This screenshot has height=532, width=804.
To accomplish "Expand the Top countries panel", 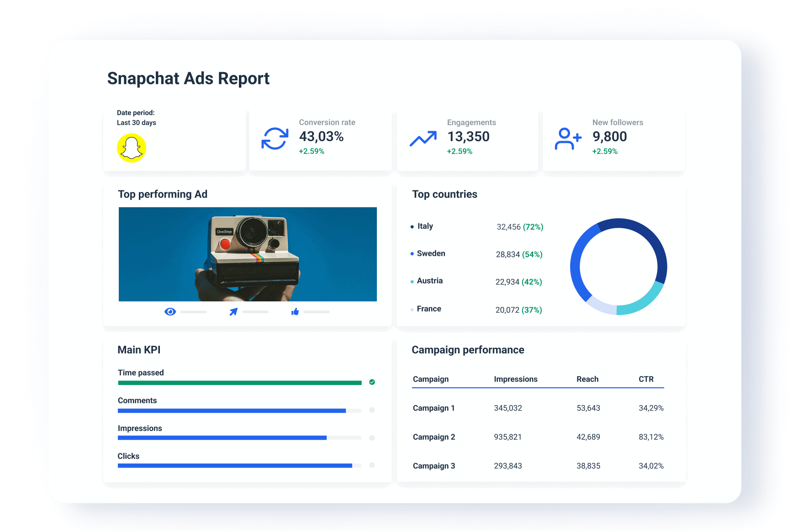I will pos(444,194).
